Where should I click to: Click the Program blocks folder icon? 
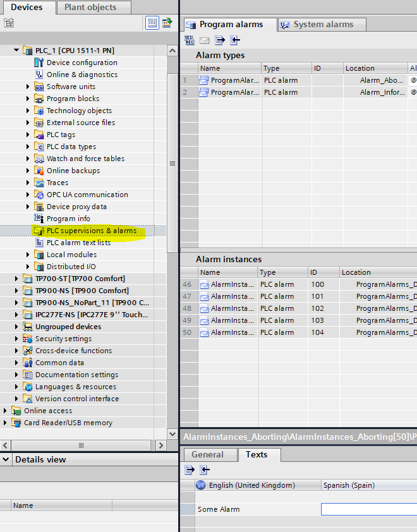tap(39, 99)
